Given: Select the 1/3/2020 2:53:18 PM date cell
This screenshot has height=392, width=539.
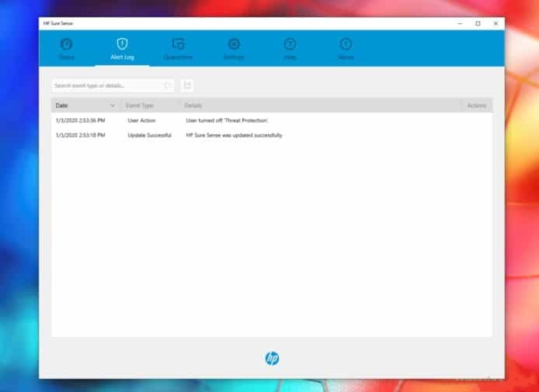Looking at the screenshot, I should [81, 135].
